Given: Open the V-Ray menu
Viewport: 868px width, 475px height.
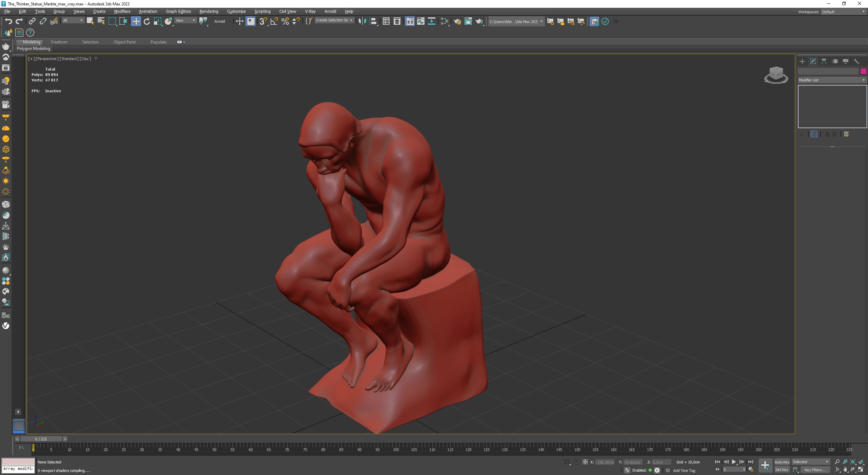Looking at the screenshot, I should (310, 12).
